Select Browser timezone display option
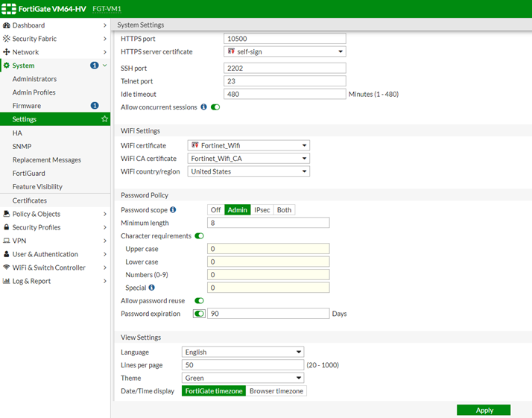This screenshot has width=532, height=418. [276, 391]
